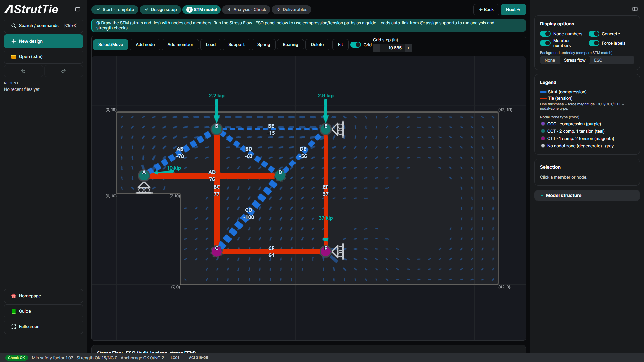Click the Fullscreen brackets icon
Viewport: 644px width, 362px height.
tap(14, 327)
